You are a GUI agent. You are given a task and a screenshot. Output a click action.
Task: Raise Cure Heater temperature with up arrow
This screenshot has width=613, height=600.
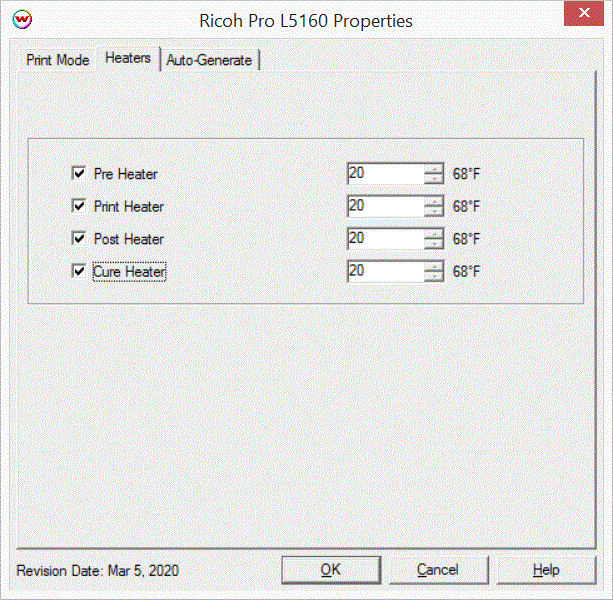point(434,266)
